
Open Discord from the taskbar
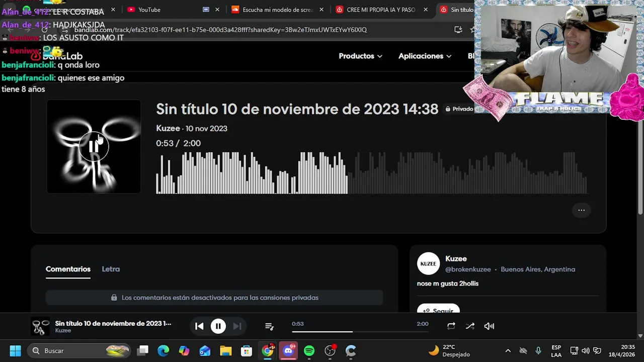[288, 350]
